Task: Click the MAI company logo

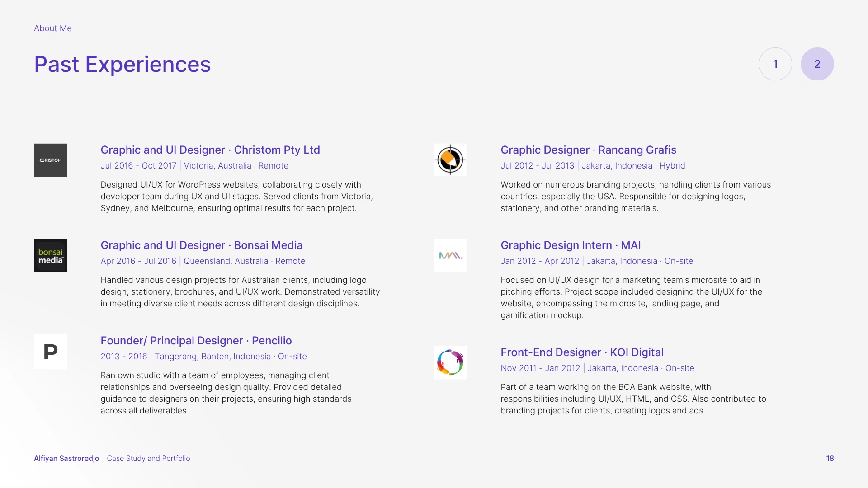Action: 450,255
